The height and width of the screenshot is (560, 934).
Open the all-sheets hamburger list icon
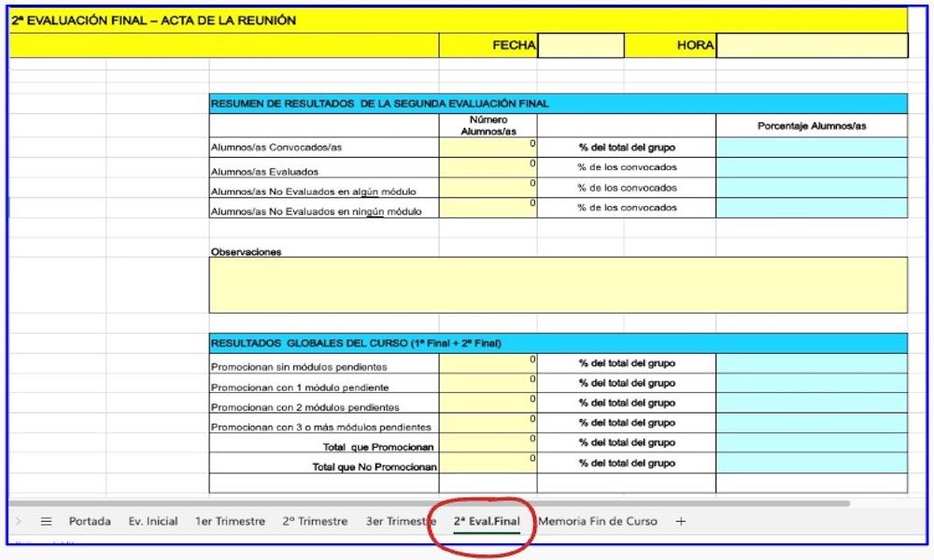pos(46,522)
